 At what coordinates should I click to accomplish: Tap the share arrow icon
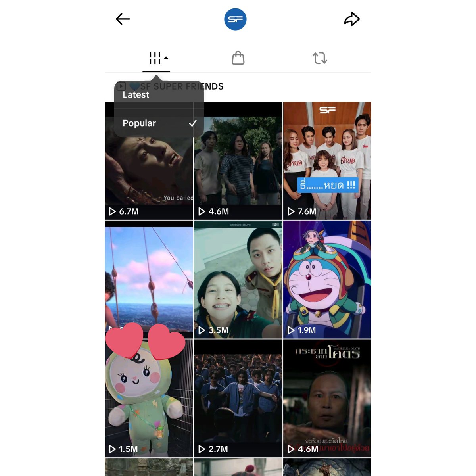[352, 19]
